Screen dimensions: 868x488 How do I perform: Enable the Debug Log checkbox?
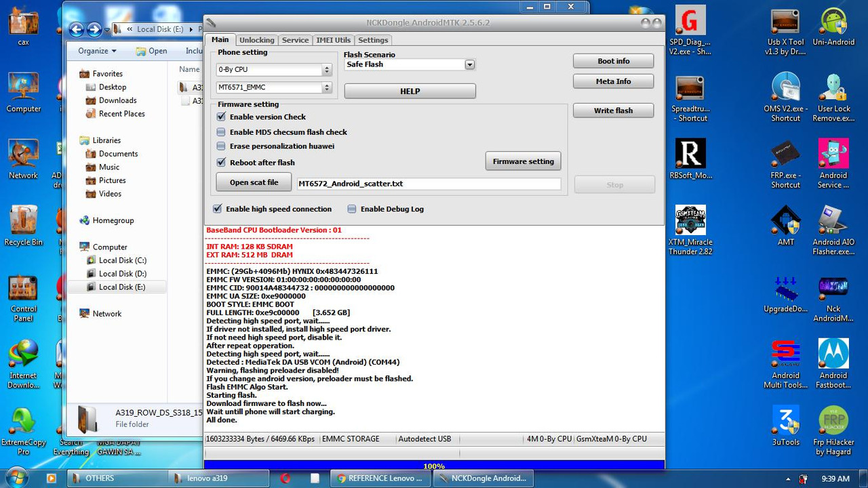352,209
